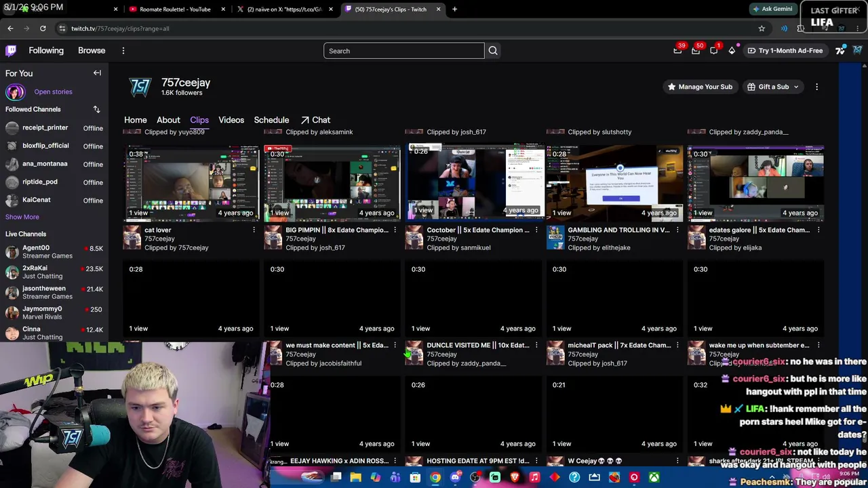Bookmark this page with the star icon
This screenshot has width=868, height=488.
(762, 28)
